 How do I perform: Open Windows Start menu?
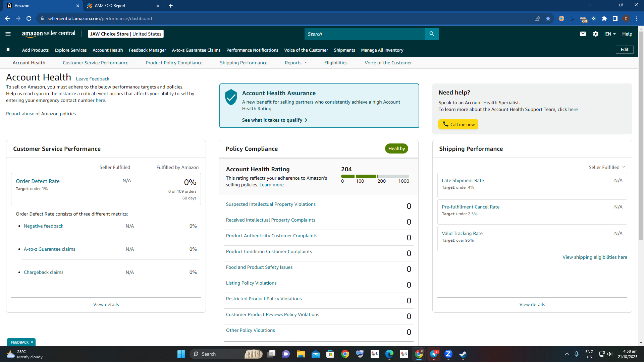181,354
